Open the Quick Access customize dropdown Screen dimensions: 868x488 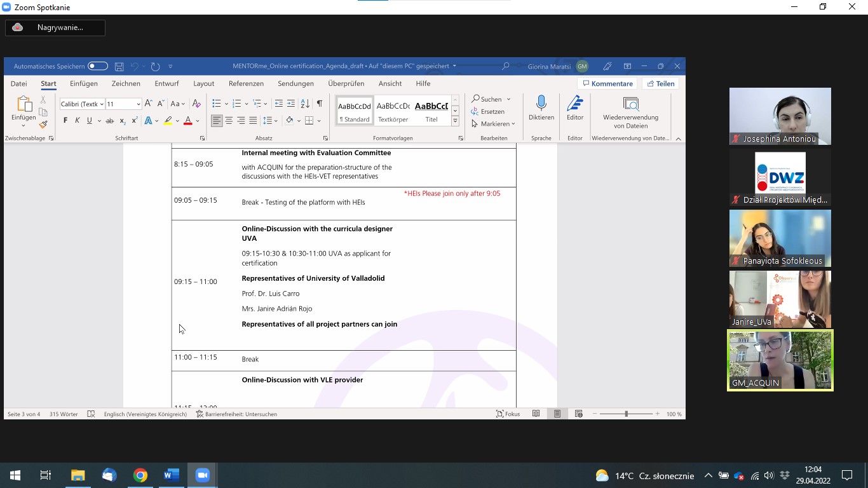click(170, 66)
